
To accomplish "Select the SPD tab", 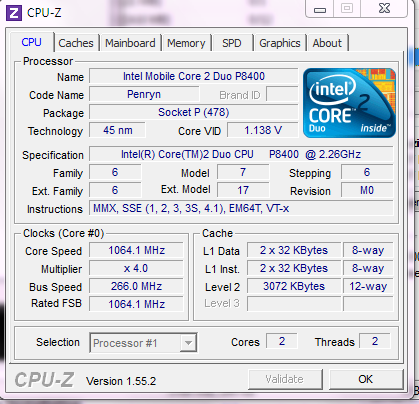I will pos(232,43).
